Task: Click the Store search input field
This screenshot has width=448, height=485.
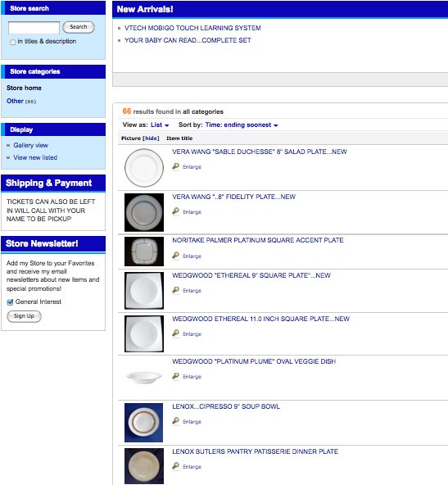Action: pos(34,28)
